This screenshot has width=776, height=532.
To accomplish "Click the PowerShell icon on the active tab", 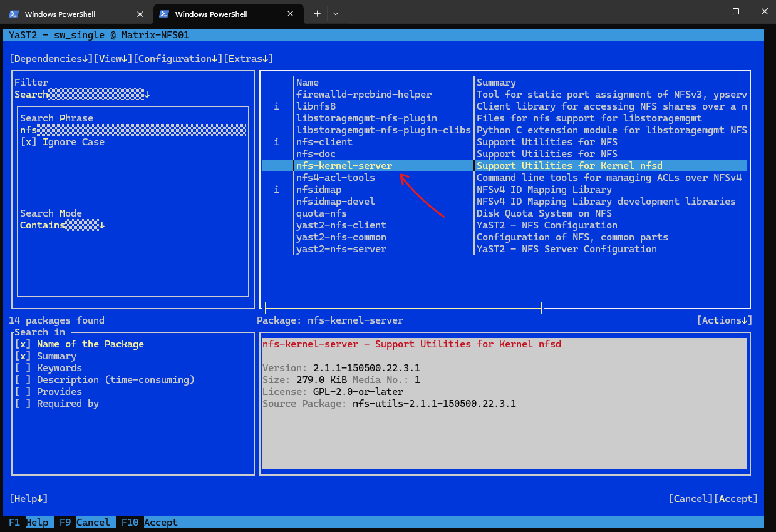I will pos(163,13).
